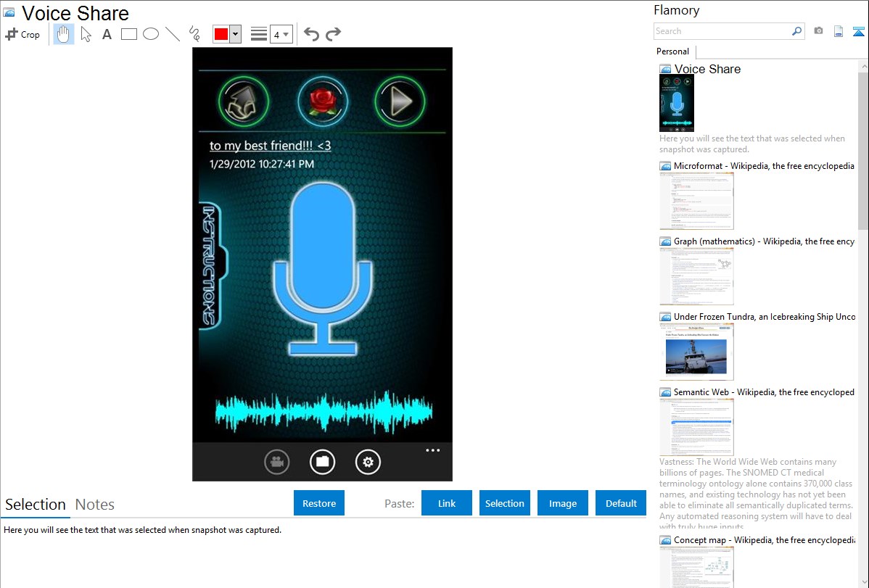Click the Image paste button
The width and height of the screenshot is (869, 588).
coord(562,503)
